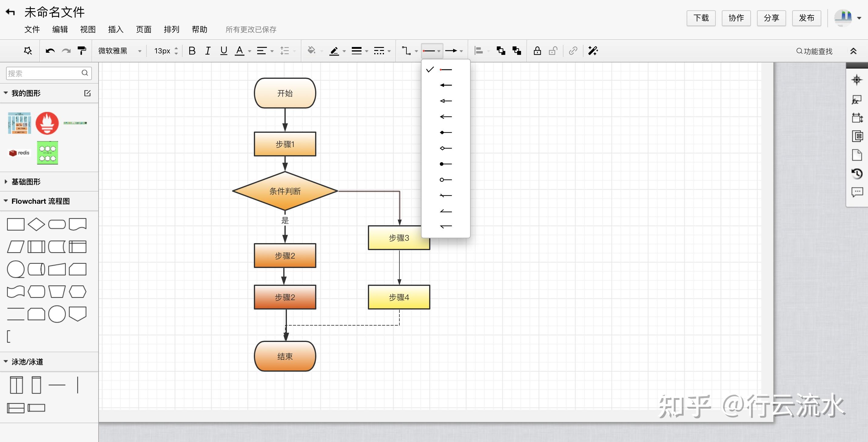Open the 插入 menu

click(116, 29)
